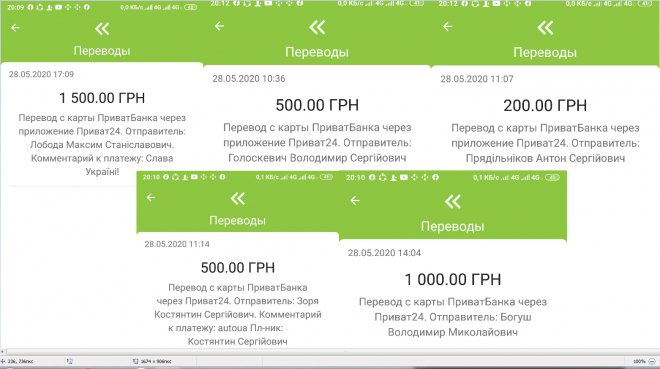Click the date 28.05.2020 14:04
Viewport: 660px width, 369px height.
click(x=384, y=253)
